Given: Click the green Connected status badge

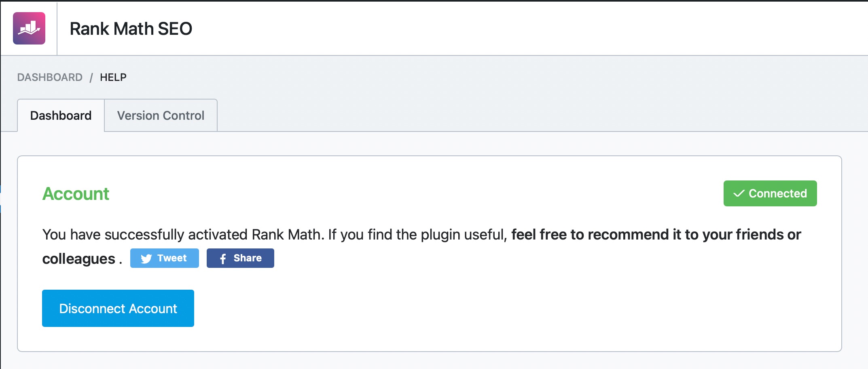Looking at the screenshot, I should (770, 193).
